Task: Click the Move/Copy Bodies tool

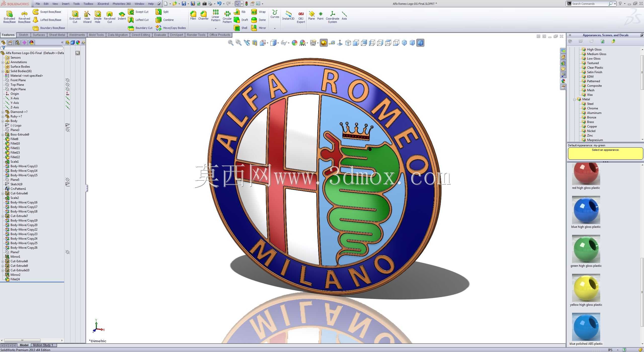Action: coord(171,28)
